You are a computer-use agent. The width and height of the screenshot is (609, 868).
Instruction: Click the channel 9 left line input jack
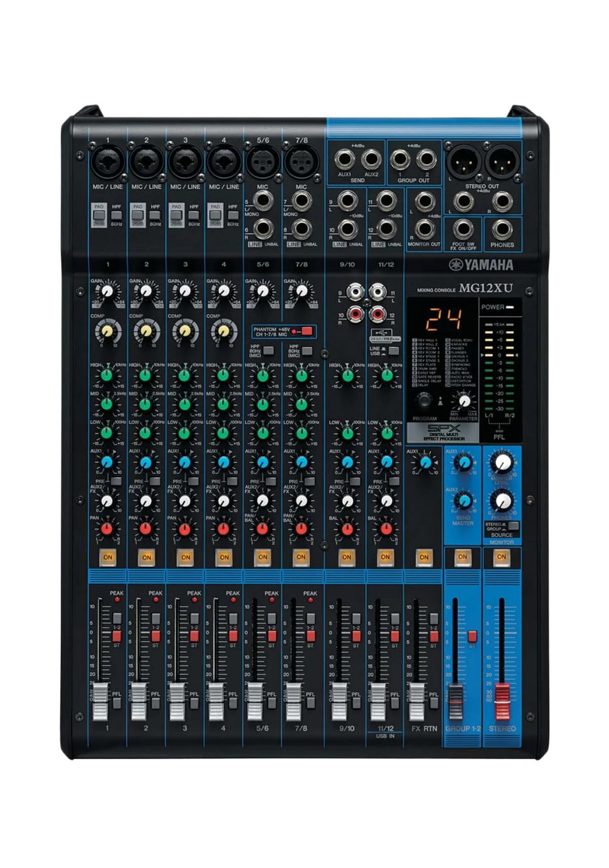tap(347, 201)
